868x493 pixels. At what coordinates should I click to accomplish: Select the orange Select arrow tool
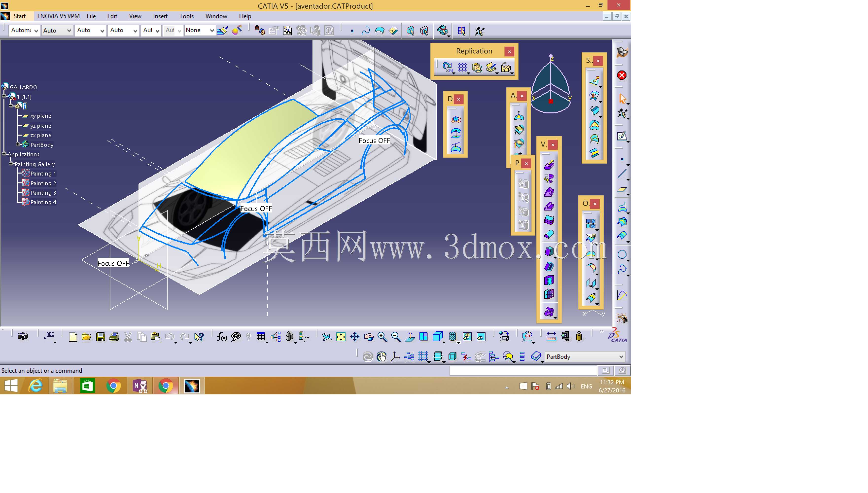[x=622, y=99]
